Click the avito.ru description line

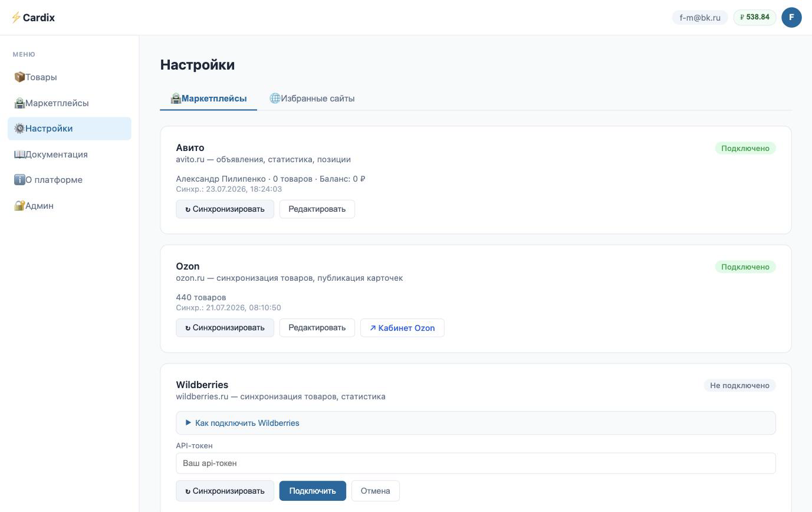263,159
